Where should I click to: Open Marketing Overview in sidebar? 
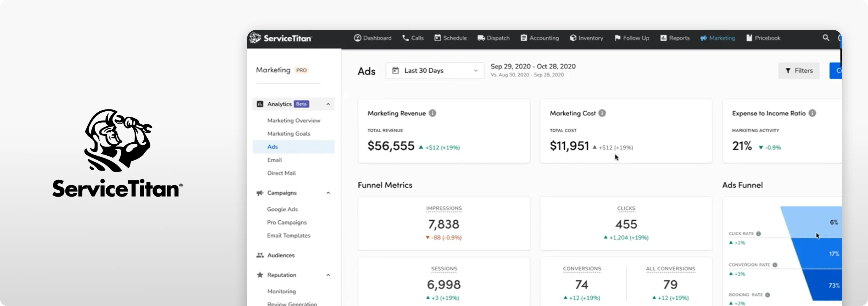(294, 120)
